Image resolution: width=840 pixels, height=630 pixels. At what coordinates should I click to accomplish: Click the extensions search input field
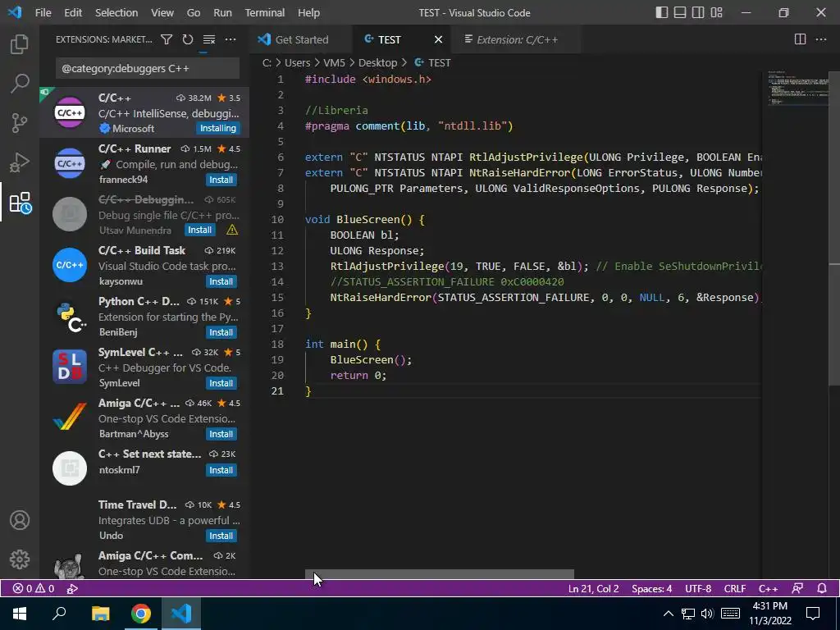click(148, 69)
